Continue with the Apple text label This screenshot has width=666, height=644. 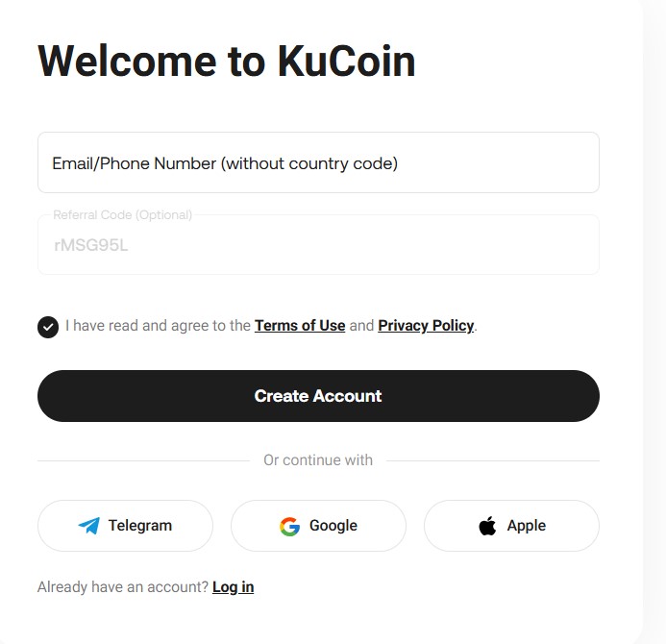527,526
